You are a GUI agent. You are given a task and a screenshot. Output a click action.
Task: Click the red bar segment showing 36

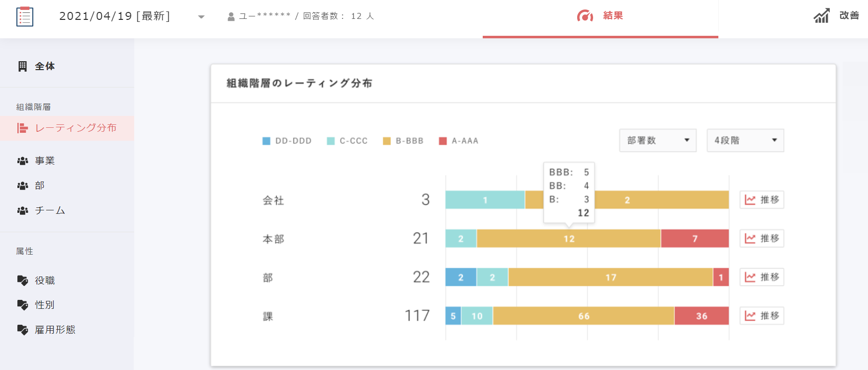(701, 316)
